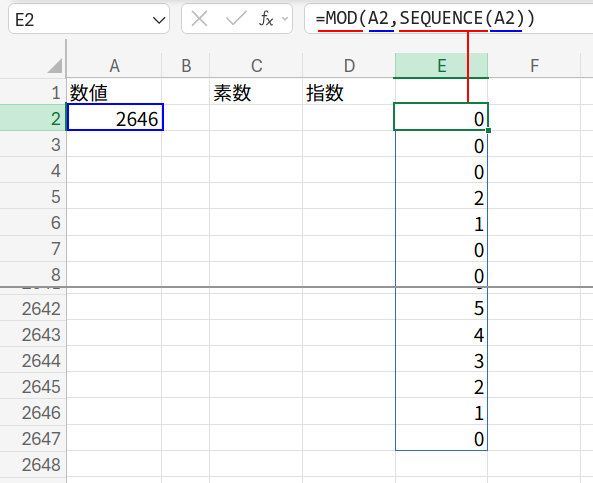Open the Name Box dropdown arrow
The image size is (593, 483).
click(x=159, y=20)
